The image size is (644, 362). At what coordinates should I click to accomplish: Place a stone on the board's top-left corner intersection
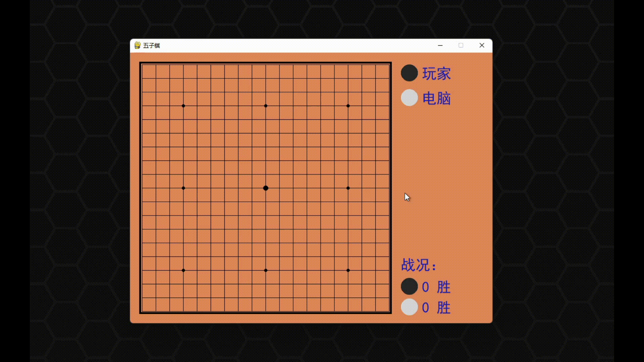(x=142, y=64)
